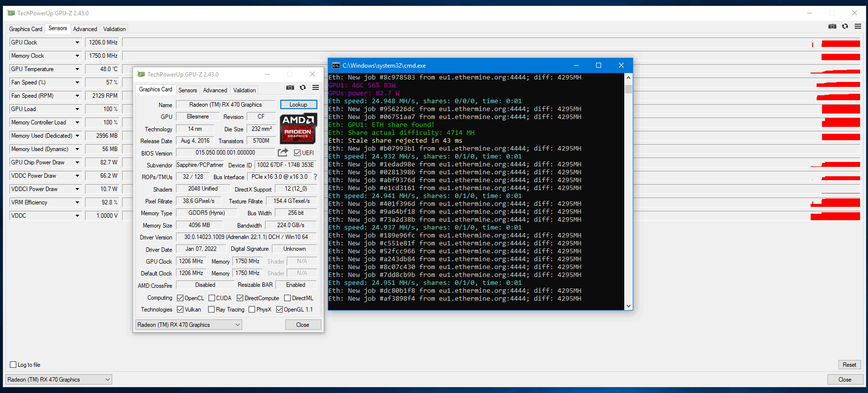The height and width of the screenshot is (393, 868).
Task: Click bus interface question mark icon
Action: pyautogui.click(x=315, y=177)
